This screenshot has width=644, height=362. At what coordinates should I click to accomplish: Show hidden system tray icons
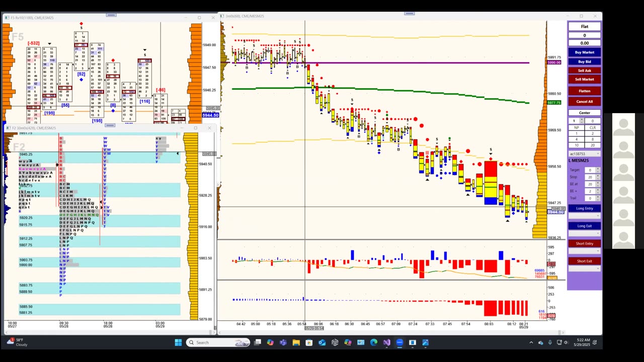(x=531, y=342)
